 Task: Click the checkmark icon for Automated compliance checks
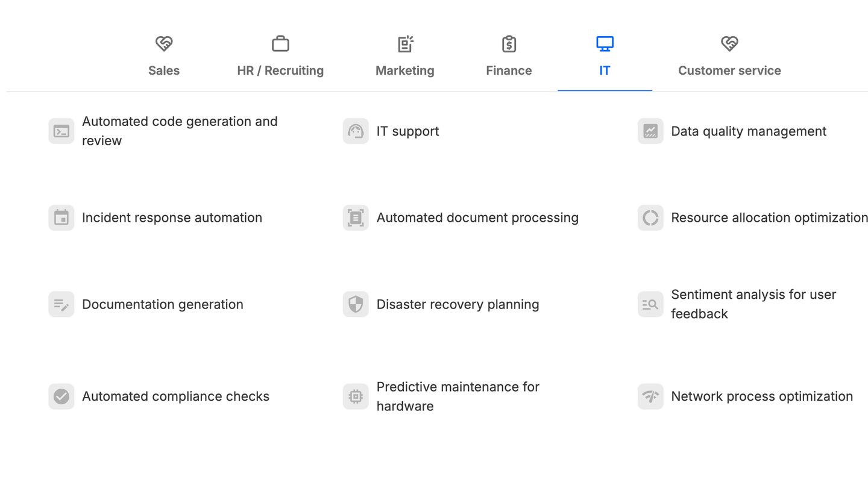click(61, 396)
